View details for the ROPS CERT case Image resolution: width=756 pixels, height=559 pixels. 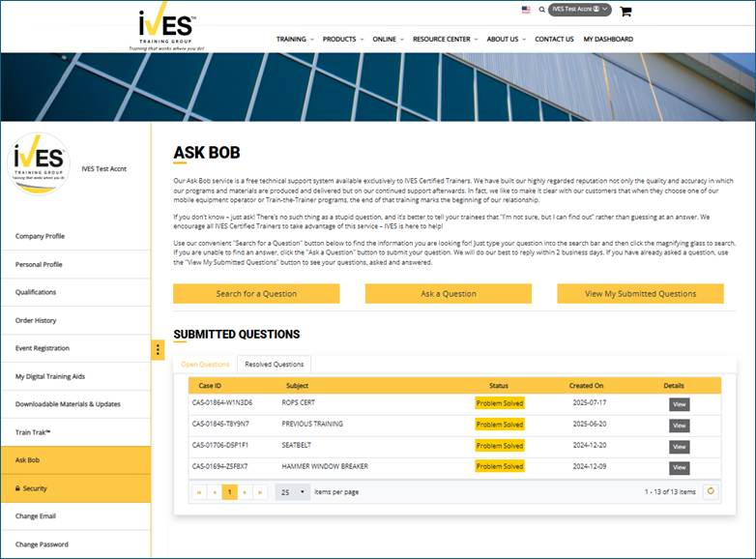pos(679,404)
